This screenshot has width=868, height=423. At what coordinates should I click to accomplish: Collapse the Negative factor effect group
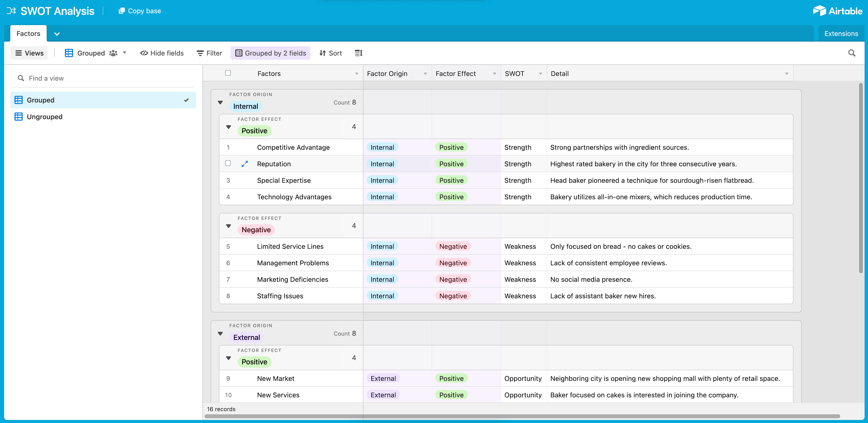point(229,226)
